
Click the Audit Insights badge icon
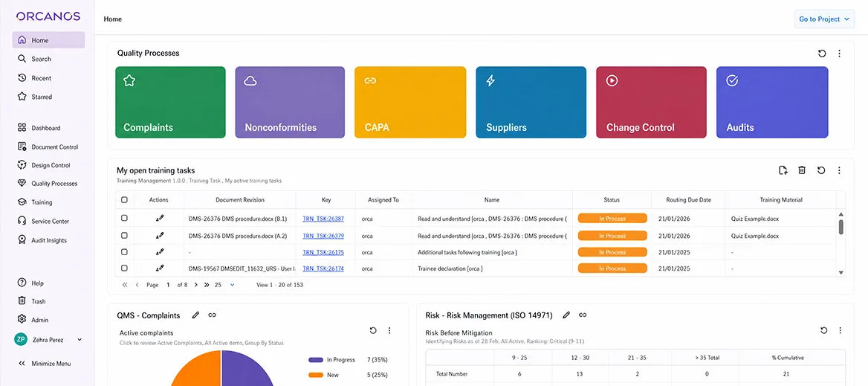click(22, 240)
